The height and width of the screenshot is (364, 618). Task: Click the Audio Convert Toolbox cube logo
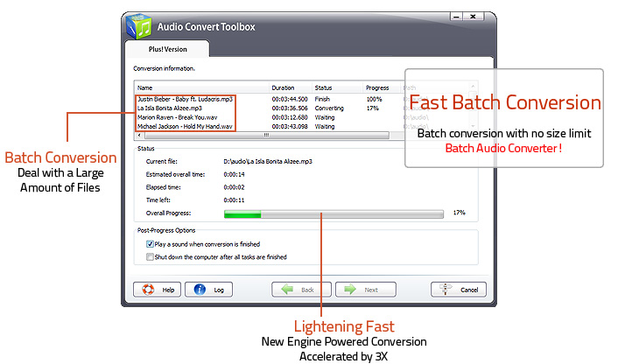click(x=139, y=26)
